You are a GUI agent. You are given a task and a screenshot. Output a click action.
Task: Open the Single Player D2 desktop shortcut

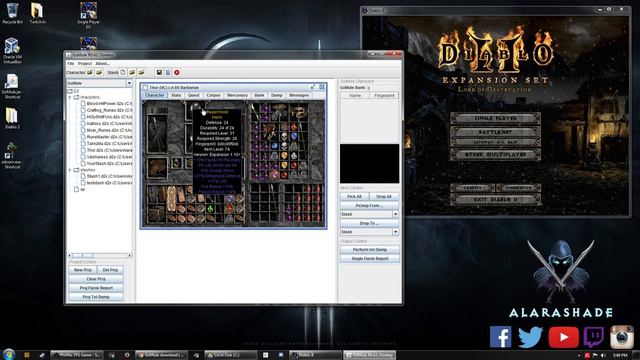[88, 15]
